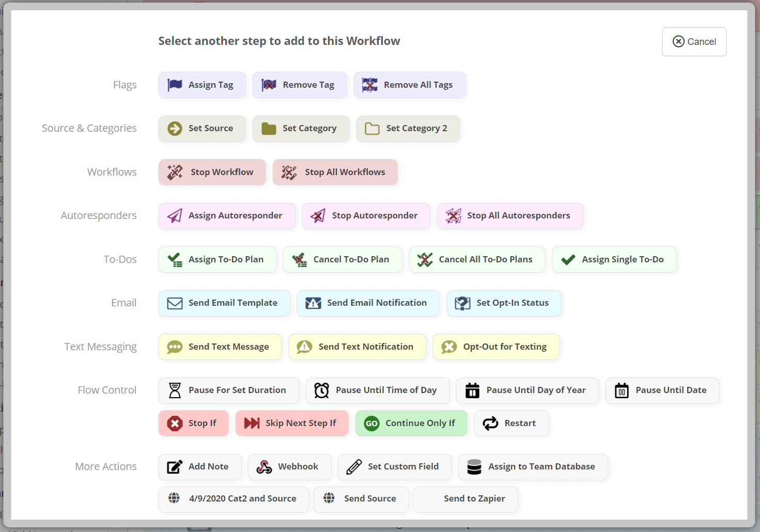Select Stop All Workflows label

coord(345,172)
